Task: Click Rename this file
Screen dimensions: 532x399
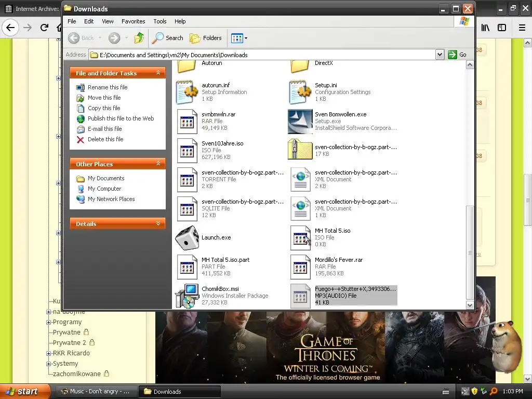Action: coord(108,87)
